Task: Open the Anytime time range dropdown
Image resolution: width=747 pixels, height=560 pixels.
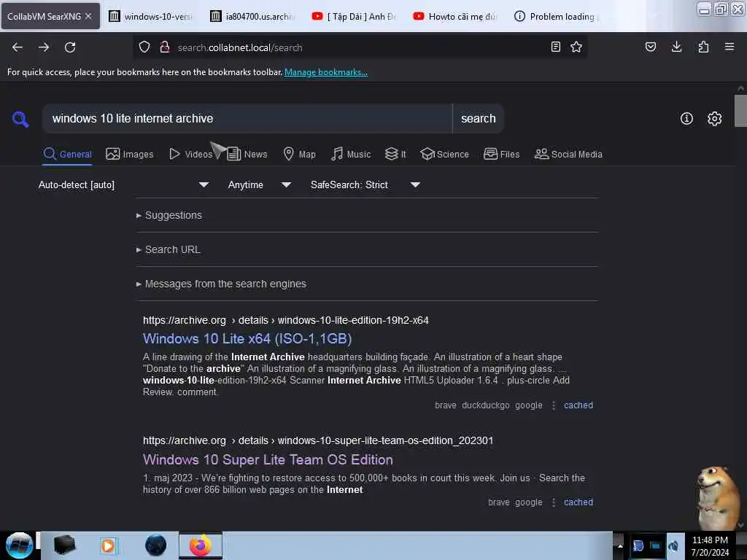Action: (x=259, y=184)
